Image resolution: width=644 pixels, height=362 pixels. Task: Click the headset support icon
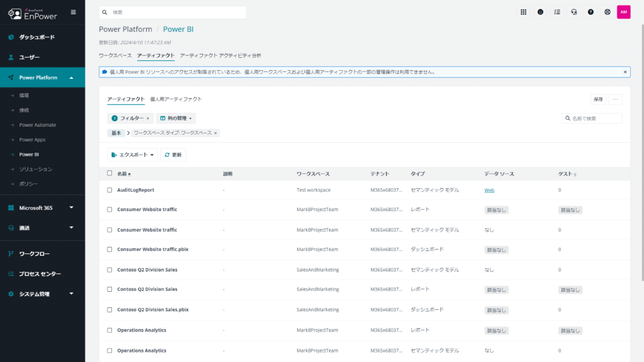(x=574, y=12)
